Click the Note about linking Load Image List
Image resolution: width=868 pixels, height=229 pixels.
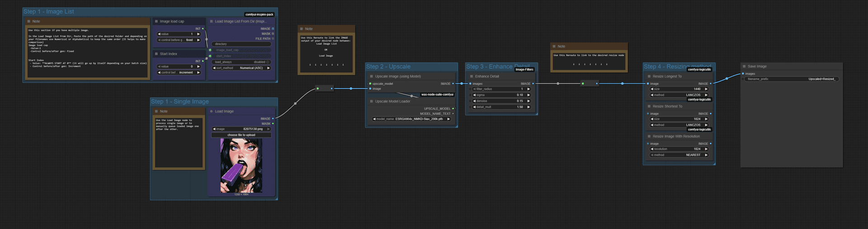tap(326, 53)
